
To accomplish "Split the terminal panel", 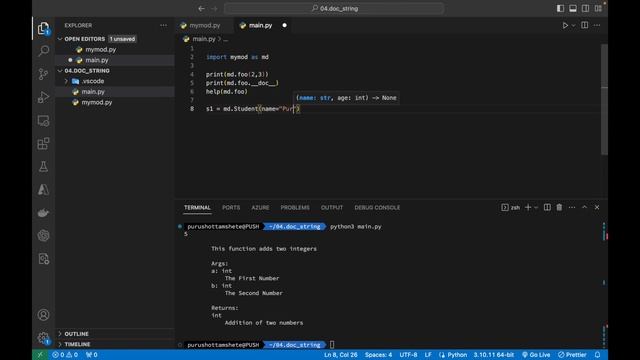I will 547,207.
